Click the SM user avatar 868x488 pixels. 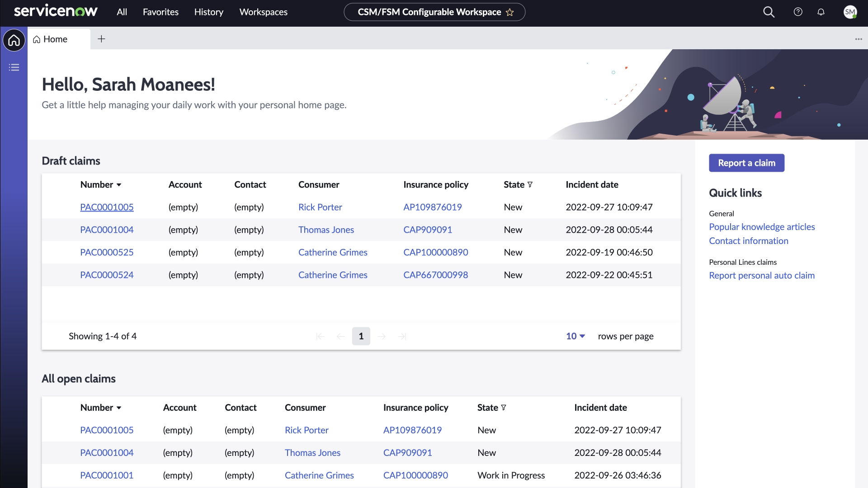click(x=850, y=12)
